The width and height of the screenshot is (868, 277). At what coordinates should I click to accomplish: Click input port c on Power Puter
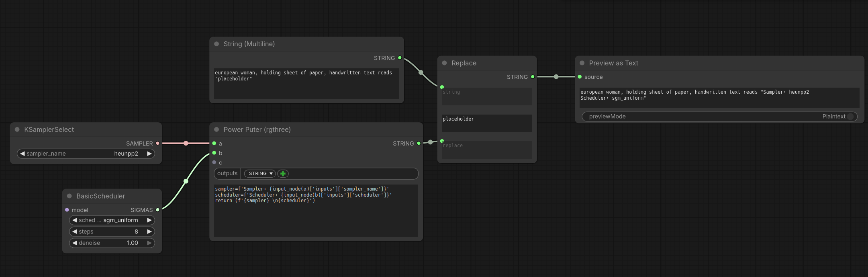[214, 162]
